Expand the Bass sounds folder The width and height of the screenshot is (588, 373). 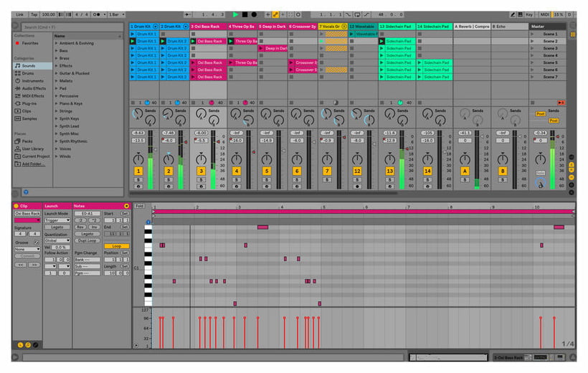57,51
